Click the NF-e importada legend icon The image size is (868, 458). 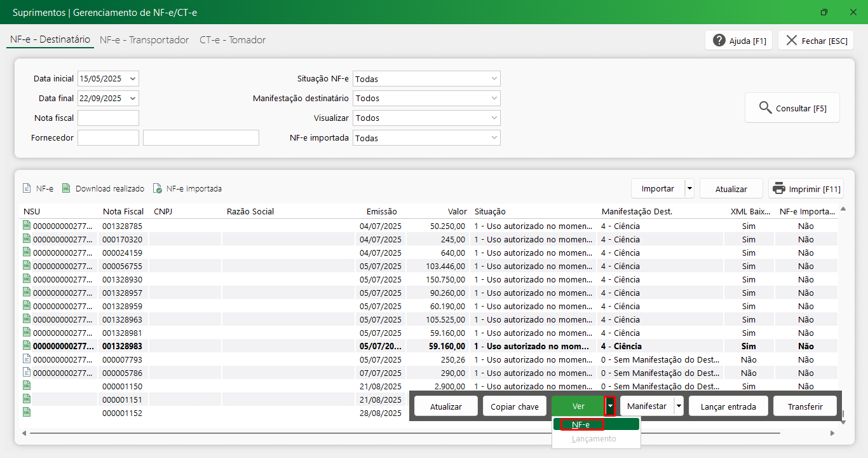point(157,189)
